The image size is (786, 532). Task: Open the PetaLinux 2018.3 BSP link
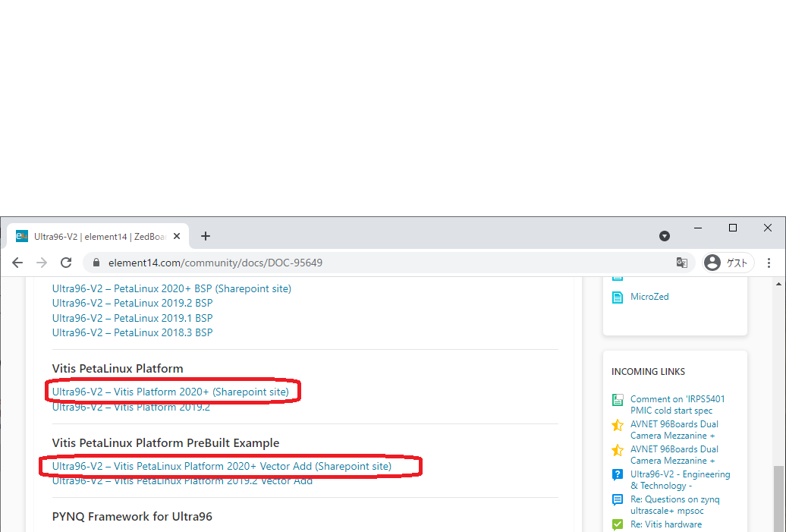(x=132, y=332)
